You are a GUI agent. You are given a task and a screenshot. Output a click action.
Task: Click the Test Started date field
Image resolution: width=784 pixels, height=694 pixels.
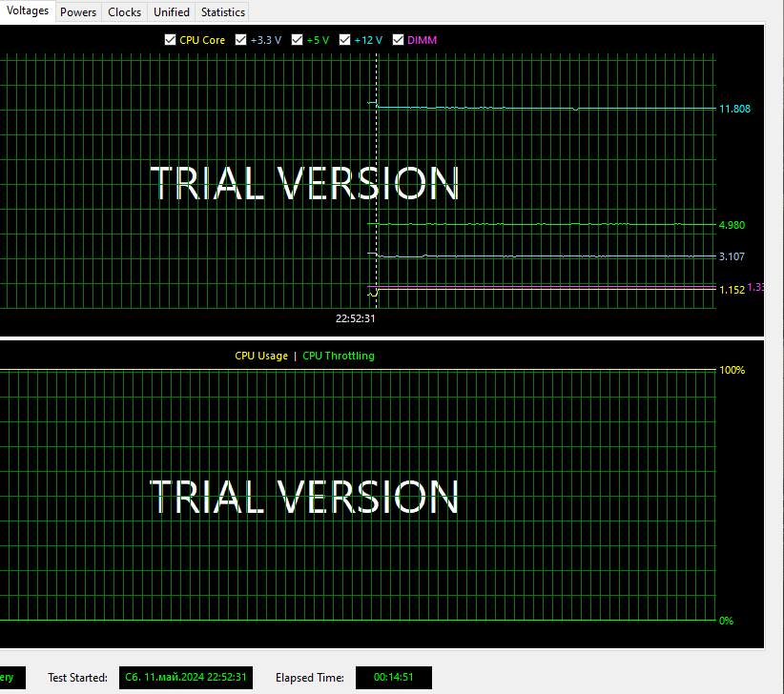pos(186,678)
